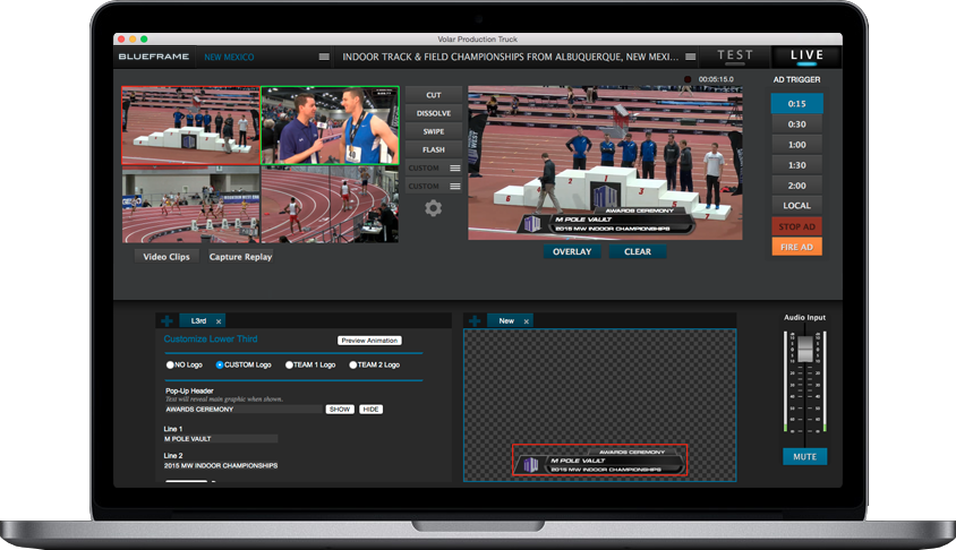Click the plus icon beside the New tab
Viewport: 956px width, 550px height.
coord(474,321)
